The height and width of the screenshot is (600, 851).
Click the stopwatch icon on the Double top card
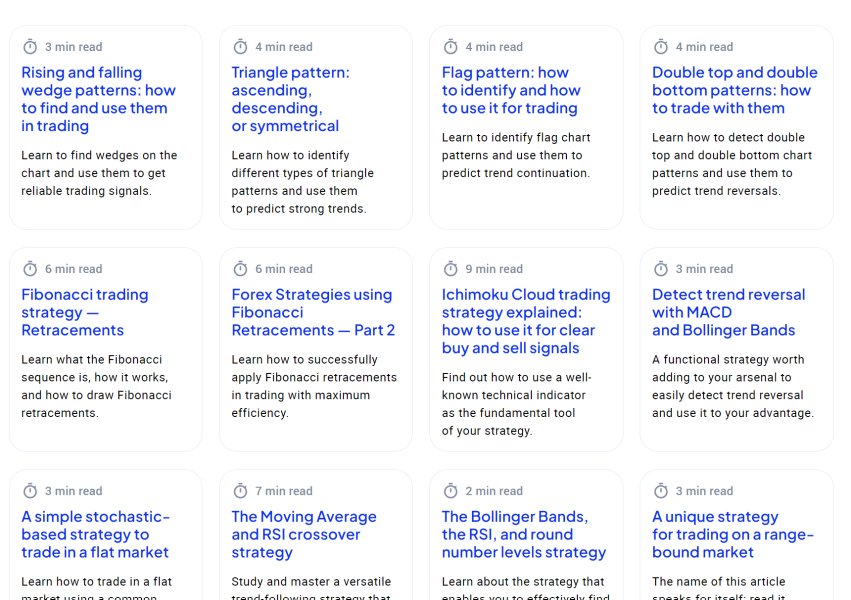[x=661, y=47]
